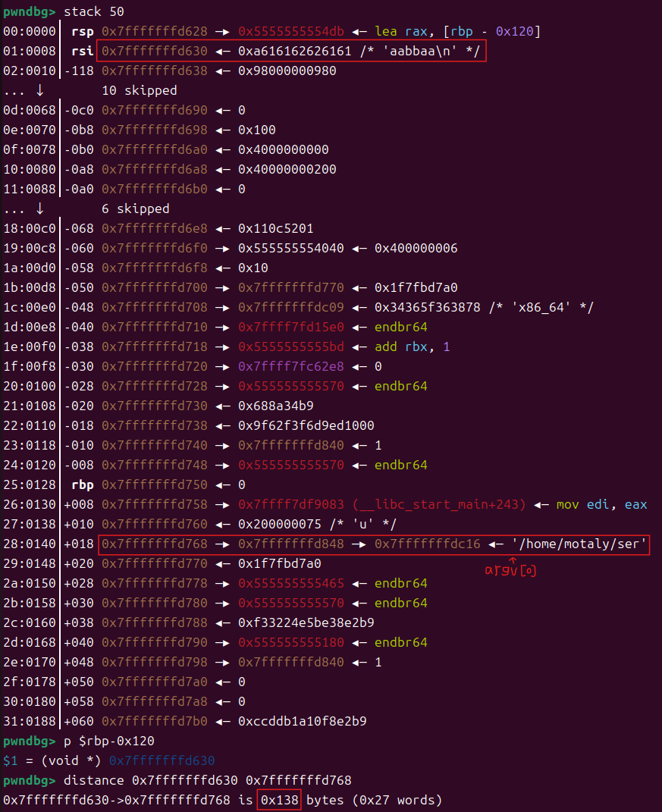
Task: Click the '10 skipped' line
Action: (139, 90)
